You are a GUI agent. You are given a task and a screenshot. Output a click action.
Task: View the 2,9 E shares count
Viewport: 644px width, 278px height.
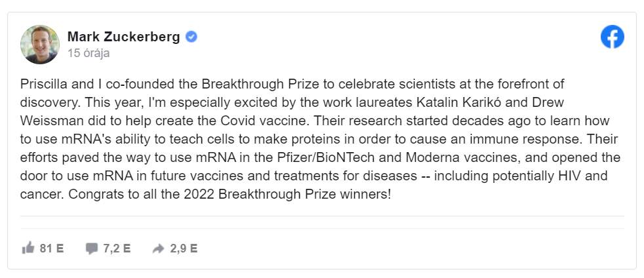pyautogui.click(x=184, y=248)
